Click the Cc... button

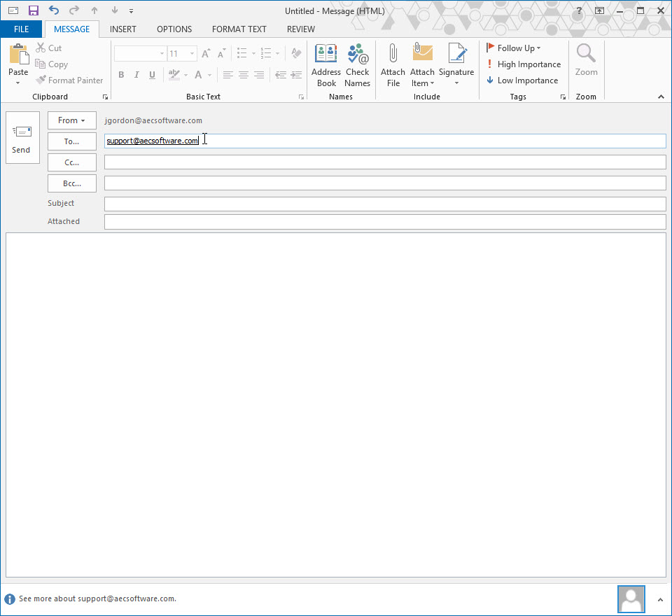[72, 162]
